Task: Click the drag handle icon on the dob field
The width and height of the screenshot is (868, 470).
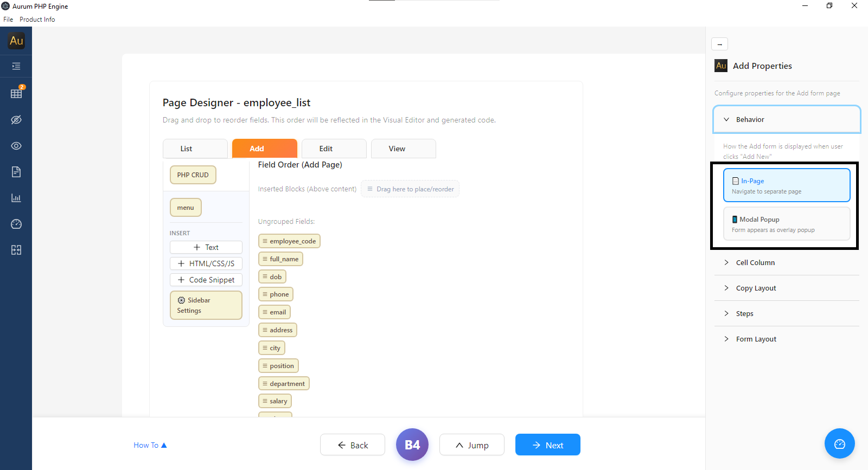Action: click(x=265, y=276)
